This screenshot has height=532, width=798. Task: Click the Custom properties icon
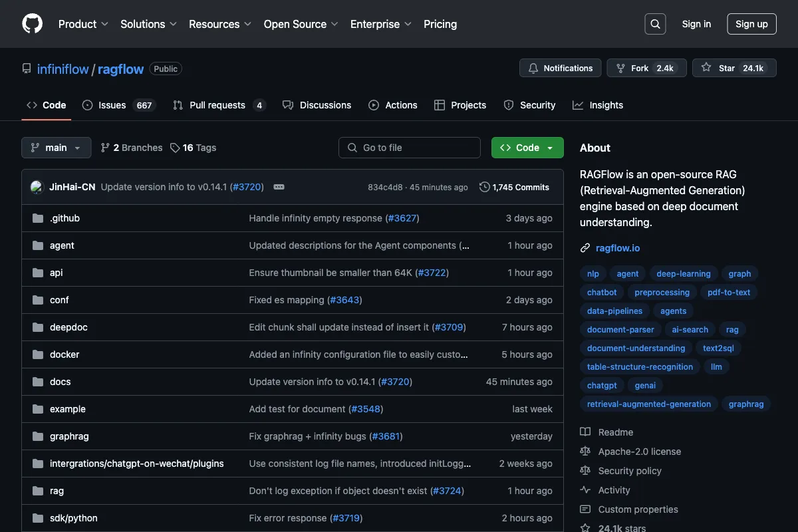coord(585,509)
